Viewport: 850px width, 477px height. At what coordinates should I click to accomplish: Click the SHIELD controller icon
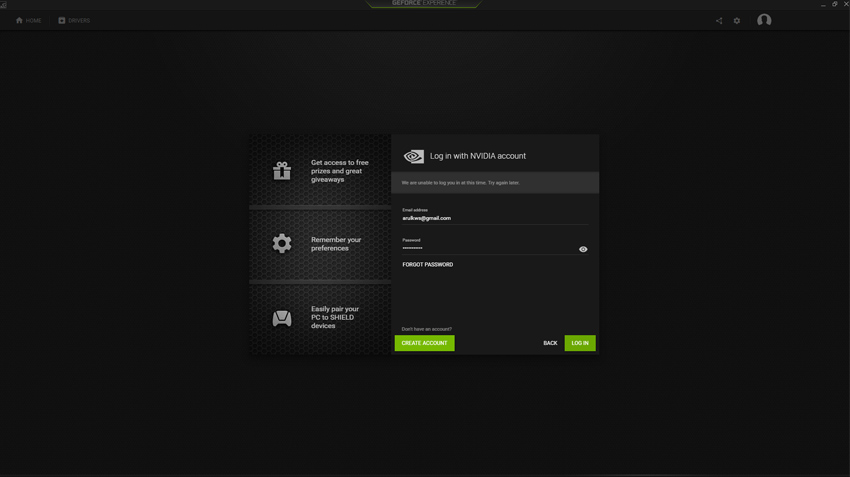(x=282, y=318)
